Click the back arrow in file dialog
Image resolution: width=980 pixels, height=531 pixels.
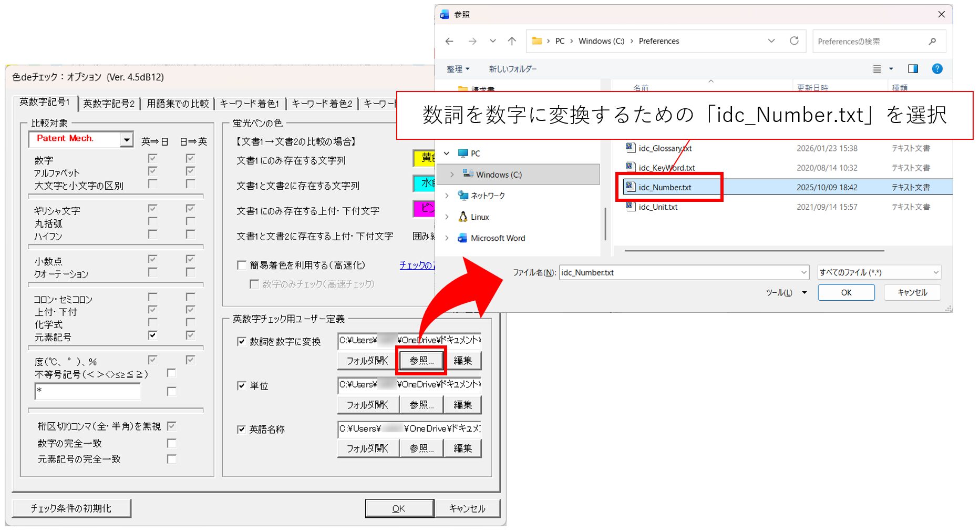click(449, 41)
